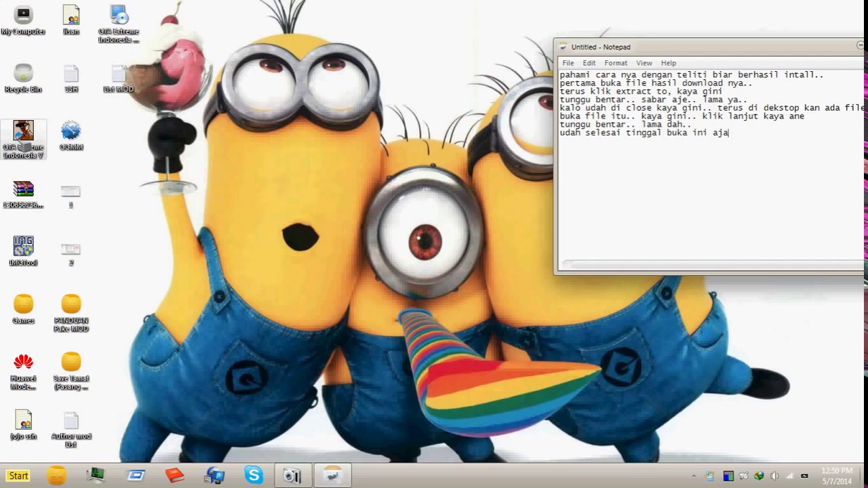This screenshot has height=488, width=868.
Task: Switch to Notepad taskbar button
Action: point(332,476)
